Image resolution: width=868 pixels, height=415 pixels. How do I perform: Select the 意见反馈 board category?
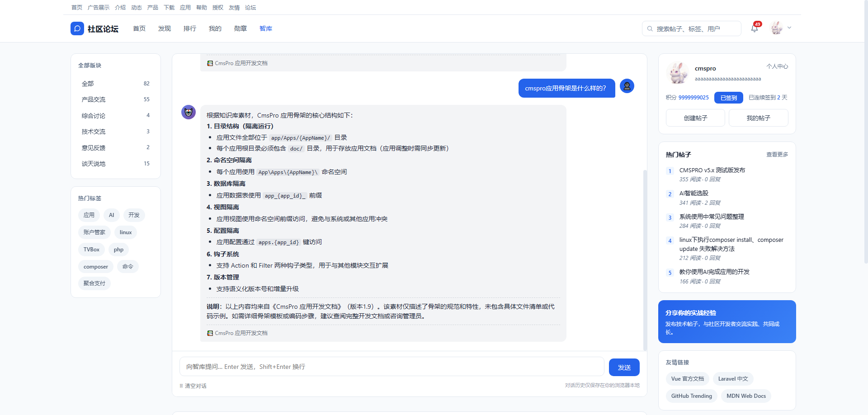coord(116,148)
